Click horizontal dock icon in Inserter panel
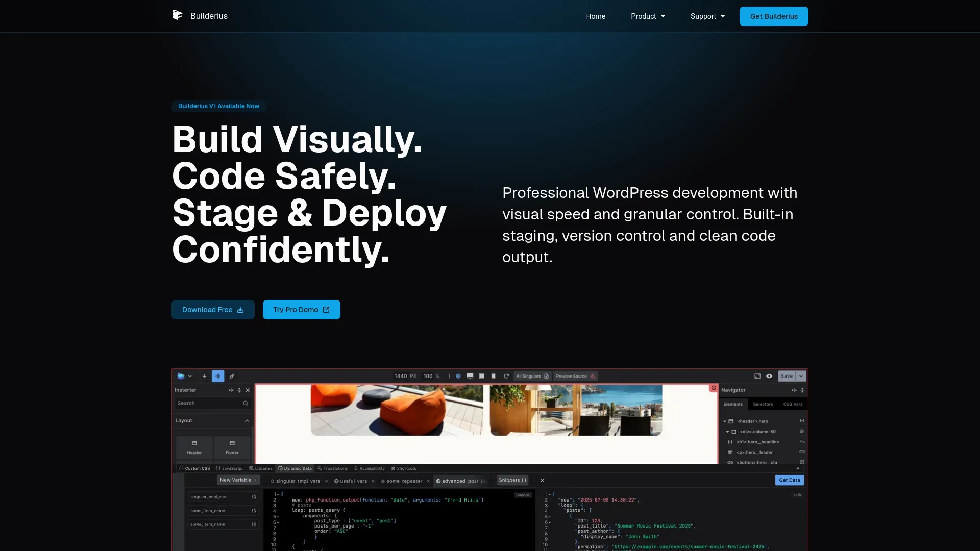The image size is (980, 551). click(x=231, y=390)
